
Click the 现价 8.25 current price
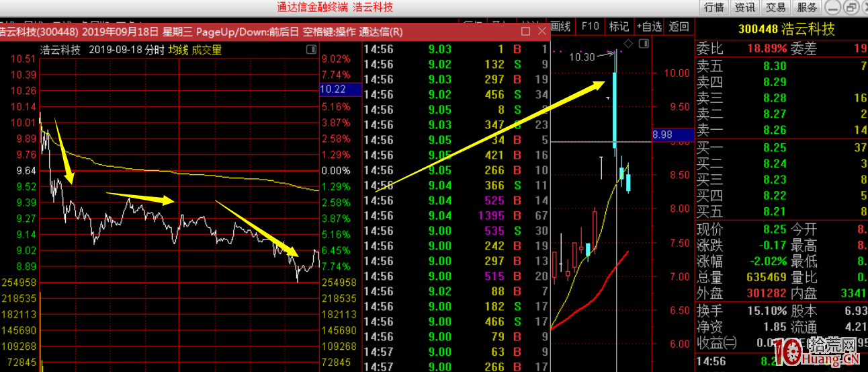click(x=774, y=229)
